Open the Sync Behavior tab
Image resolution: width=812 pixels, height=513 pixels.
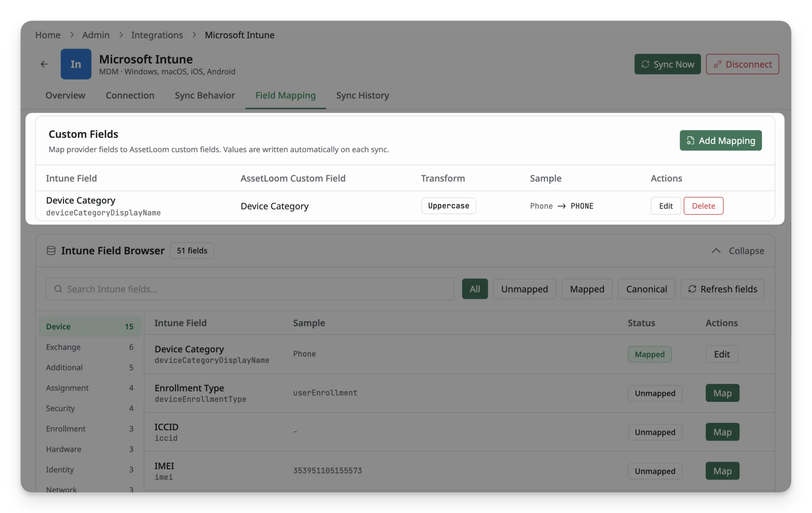coord(205,96)
